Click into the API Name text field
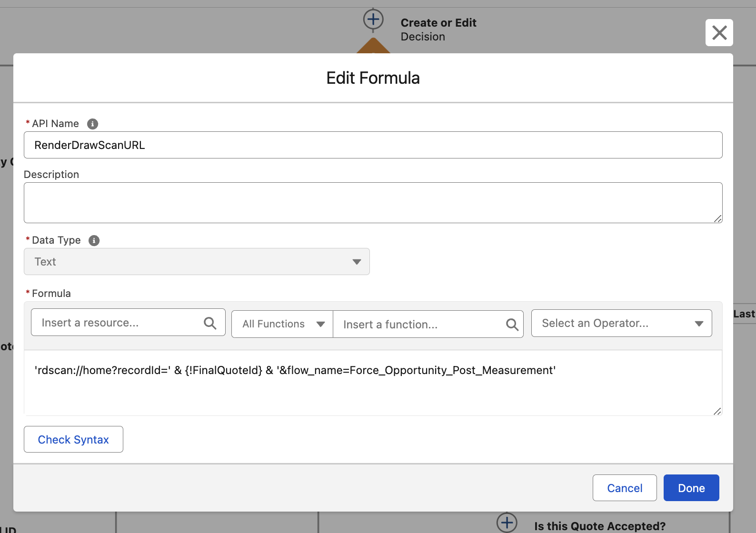Viewport: 756px width, 533px height. 373,145
